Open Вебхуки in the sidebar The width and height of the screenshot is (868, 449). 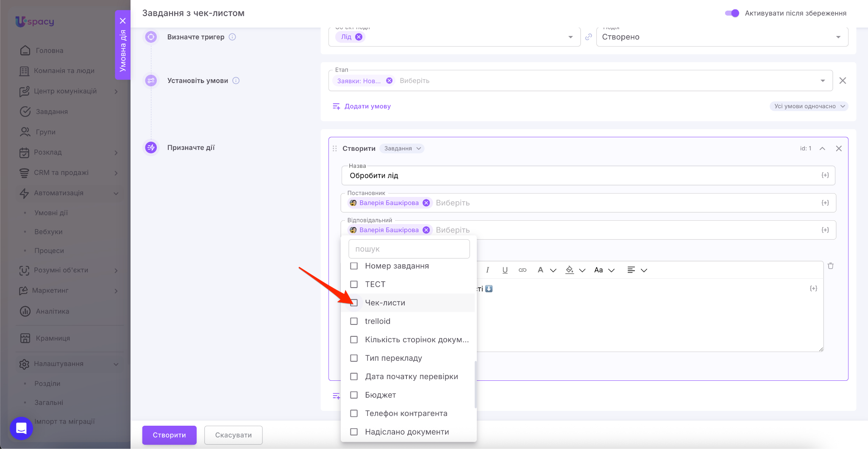coord(48,232)
